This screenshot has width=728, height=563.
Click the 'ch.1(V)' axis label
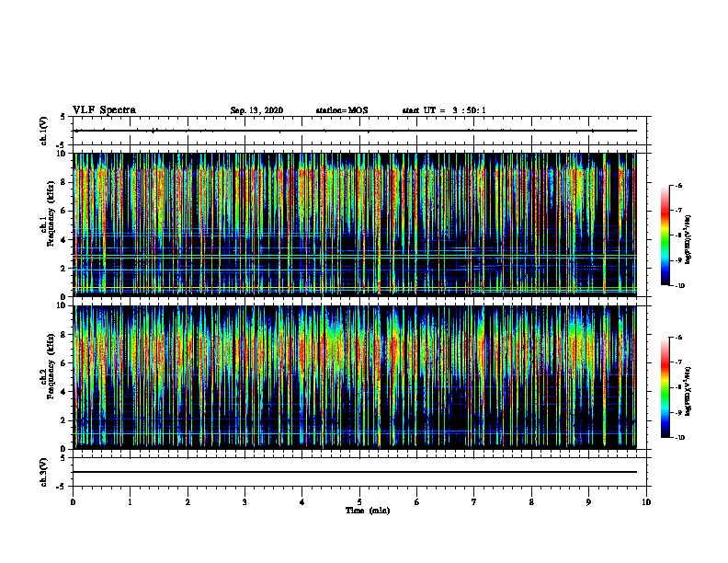[44, 131]
